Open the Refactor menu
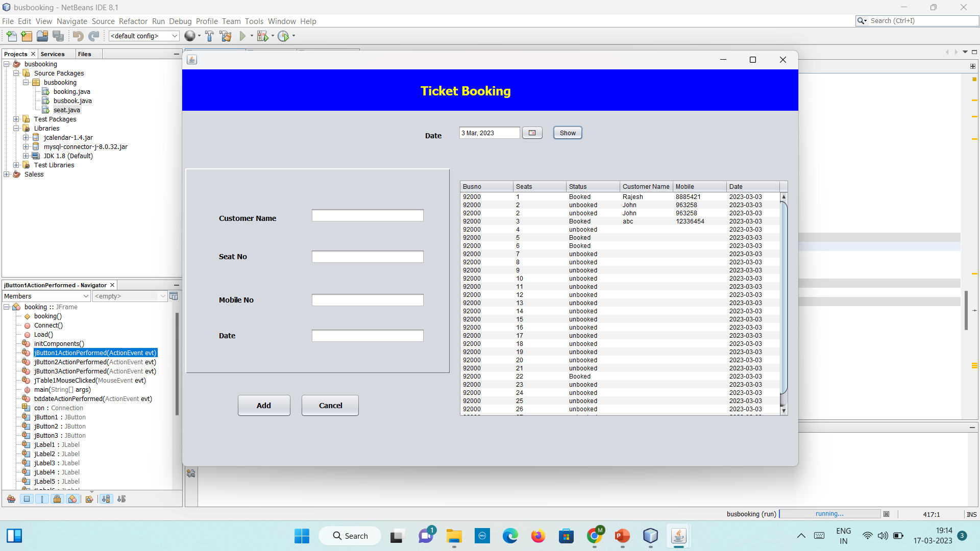 (133, 21)
